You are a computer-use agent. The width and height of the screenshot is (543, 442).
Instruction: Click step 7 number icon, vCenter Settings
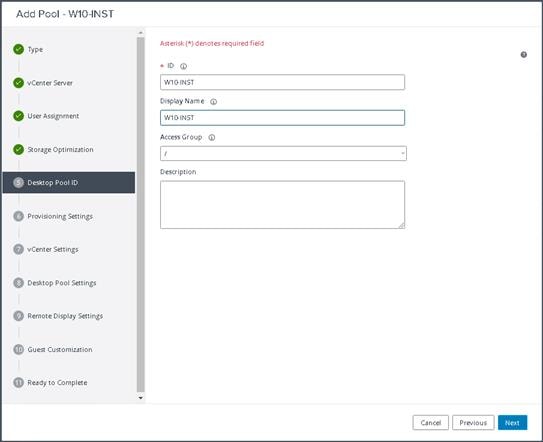point(19,249)
